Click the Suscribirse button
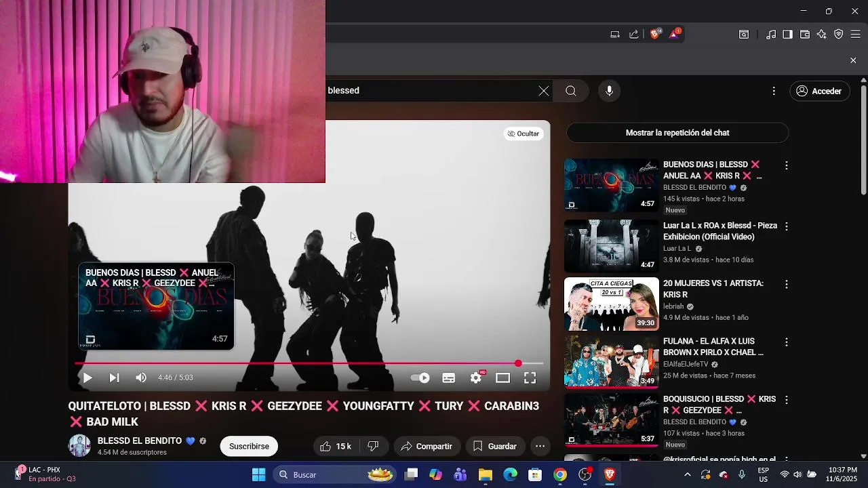The height and width of the screenshot is (488, 868). click(249, 446)
